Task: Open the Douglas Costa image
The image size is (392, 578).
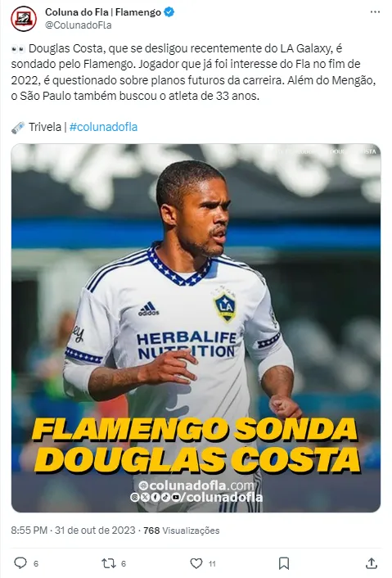Action: click(196, 327)
